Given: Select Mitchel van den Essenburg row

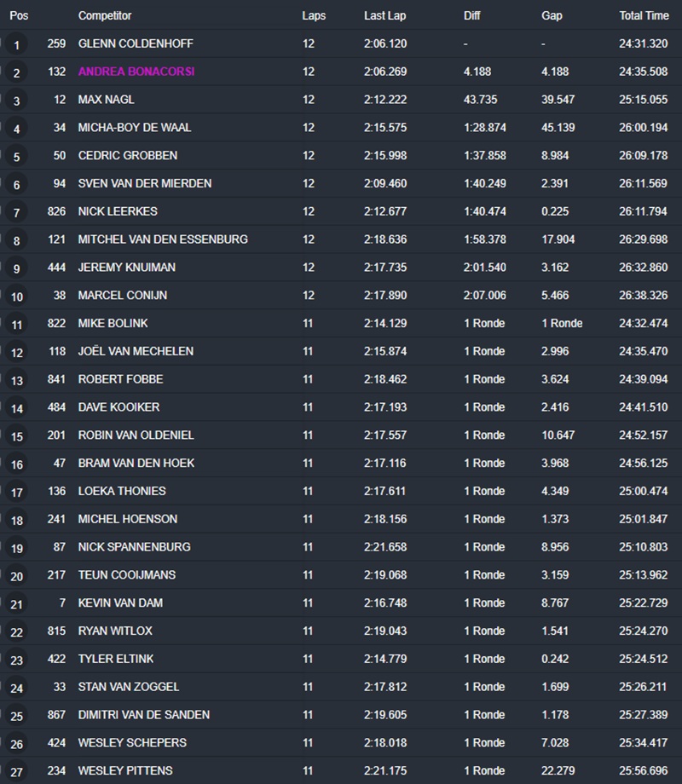Looking at the screenshot, I should (163, 239).
